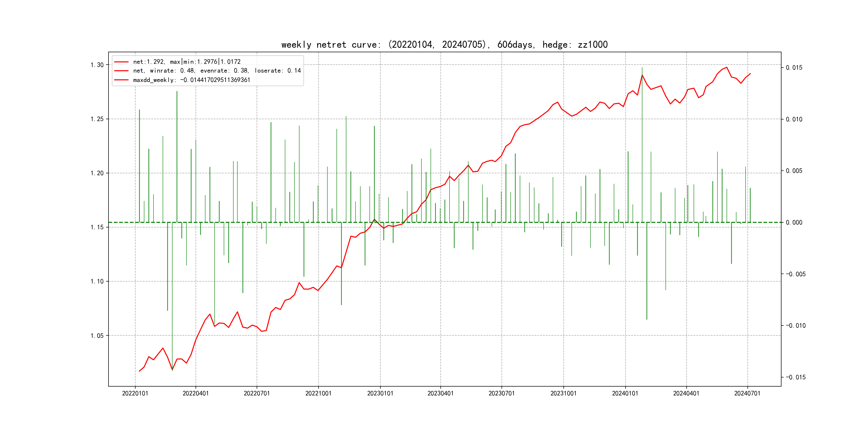Click the legend entry showing net:1.292

point(187,62)
